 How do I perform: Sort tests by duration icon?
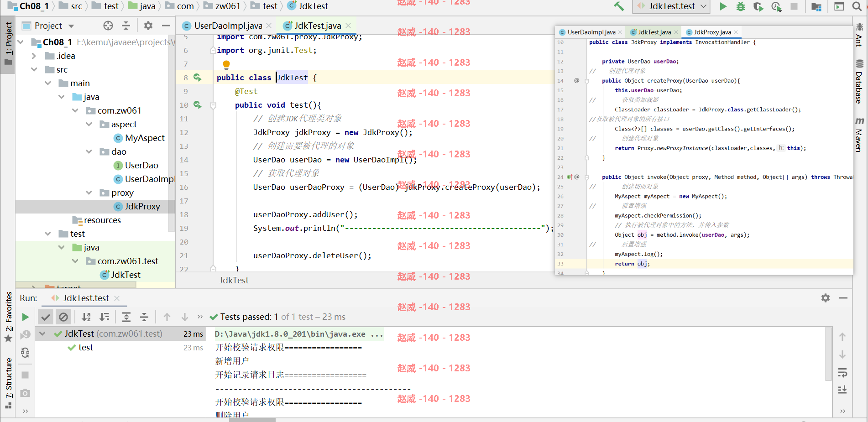coord(105,317)
